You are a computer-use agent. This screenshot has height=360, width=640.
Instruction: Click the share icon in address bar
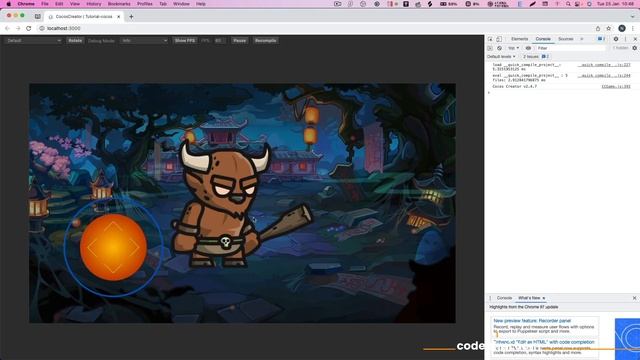(598, 28)
